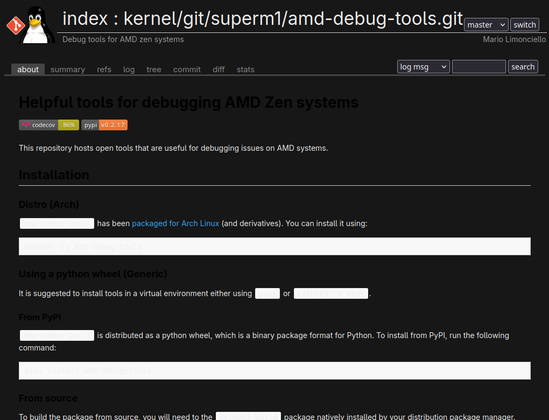
Task: Open the stats tab
Action: (x=245, y=69)
